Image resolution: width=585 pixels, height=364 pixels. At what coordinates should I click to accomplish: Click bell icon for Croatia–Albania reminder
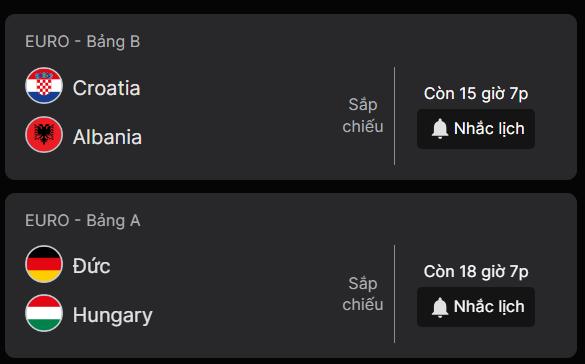[440, 129]
